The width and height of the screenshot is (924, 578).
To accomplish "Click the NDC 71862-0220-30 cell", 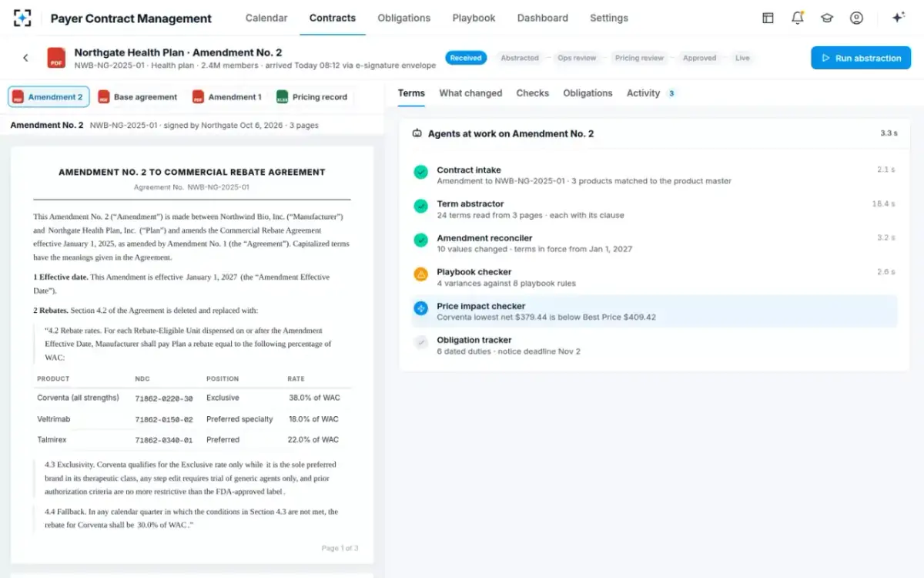I will (164, 398).
